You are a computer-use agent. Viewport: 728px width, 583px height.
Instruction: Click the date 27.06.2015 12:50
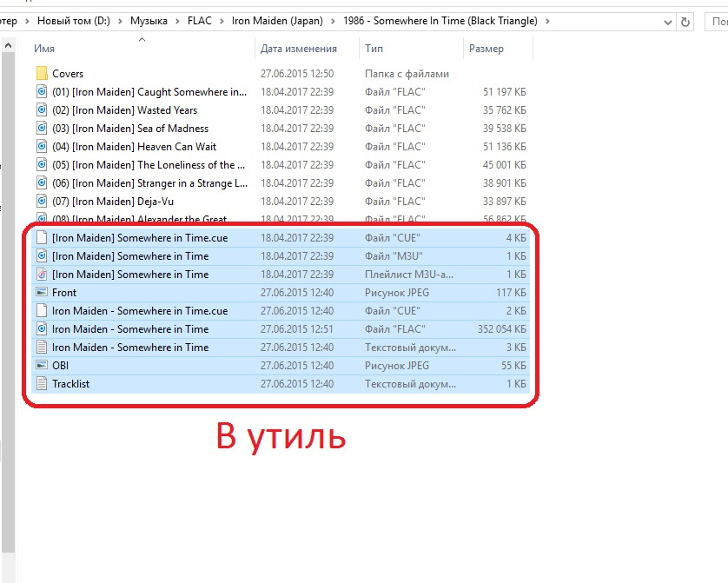coord(297,74)
